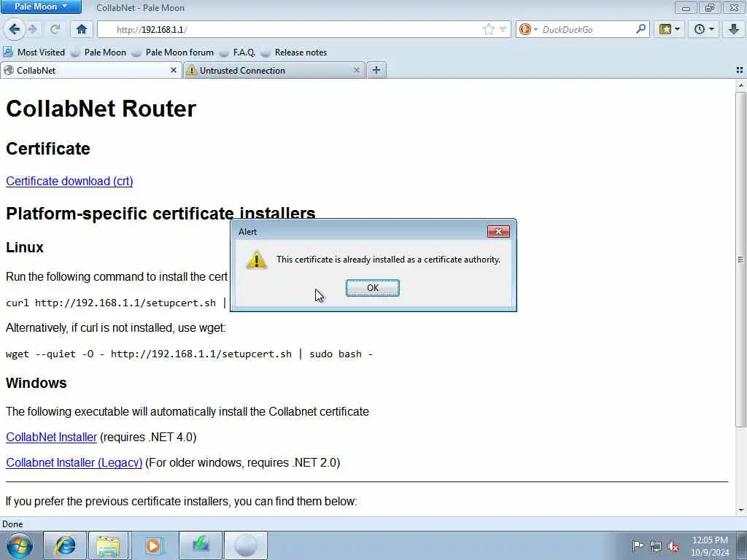Viewport: 747px width, 560px height.
Task: Open the history clock button
Action: click(x=704, y=29)
